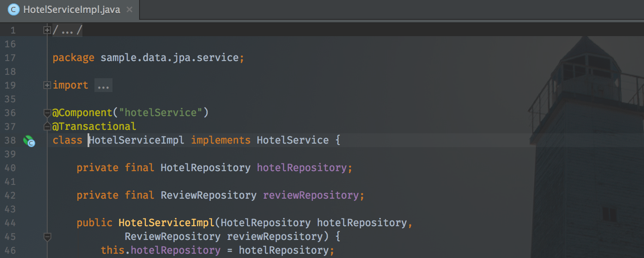Click the HotelServiceImpl class name declaration
The width and height of the screenshot is (644, 258).
pyautogui.click(x=137, y=140)
